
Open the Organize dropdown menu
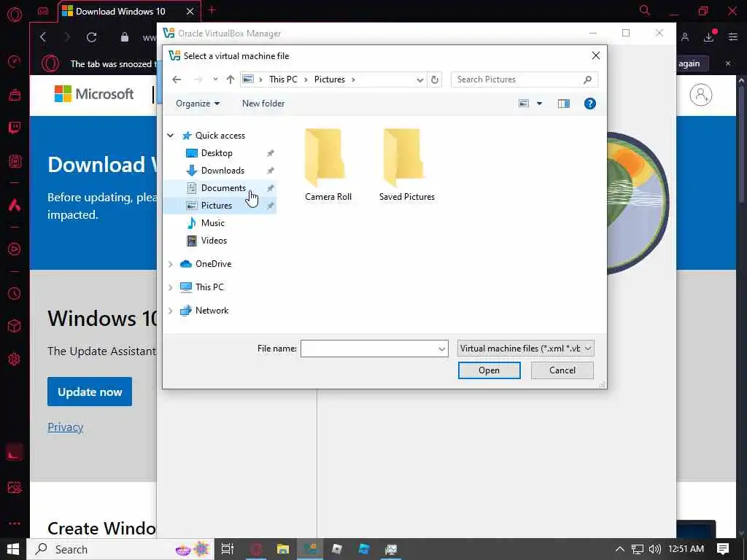pyautogui.click(x=198, y=104)
